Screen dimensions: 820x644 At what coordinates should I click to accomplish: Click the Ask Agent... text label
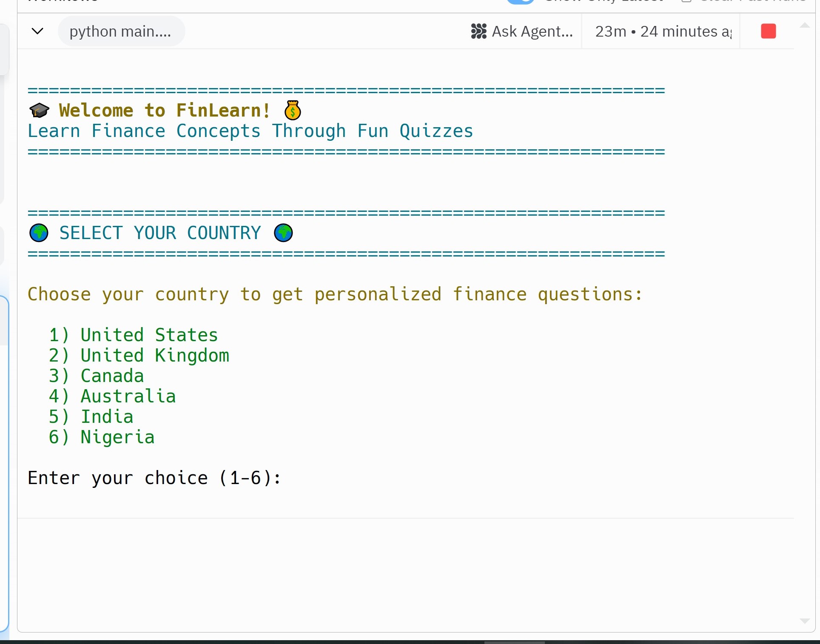pyautogui.click(x=532, y=31)
